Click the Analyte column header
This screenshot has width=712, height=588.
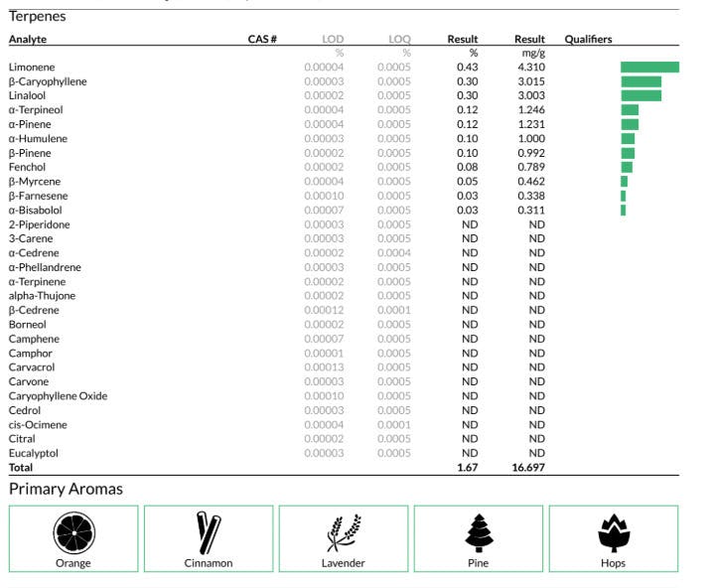point(28,40)
